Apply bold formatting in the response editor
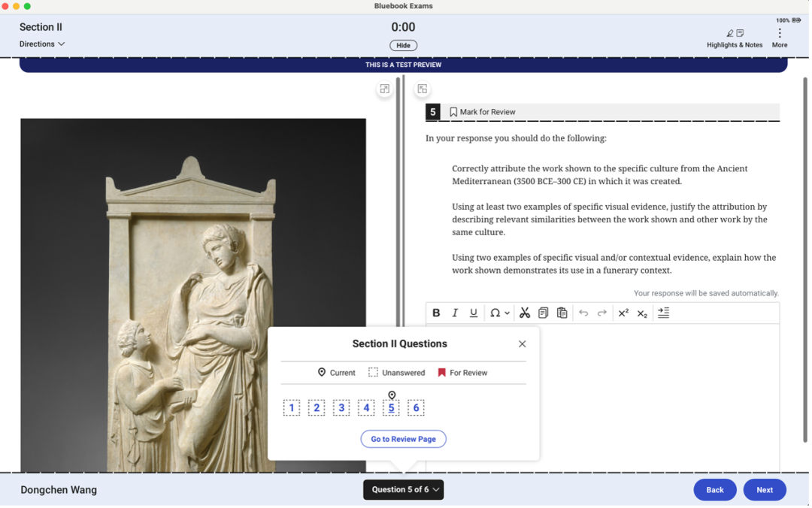Screen dimensions: 812x508 coord(436,313)
